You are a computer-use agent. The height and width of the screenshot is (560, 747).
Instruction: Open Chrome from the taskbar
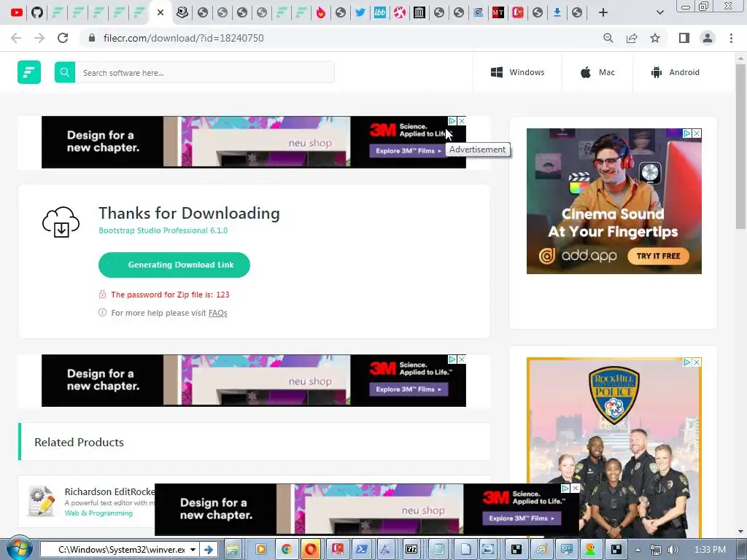pos(286,550)
